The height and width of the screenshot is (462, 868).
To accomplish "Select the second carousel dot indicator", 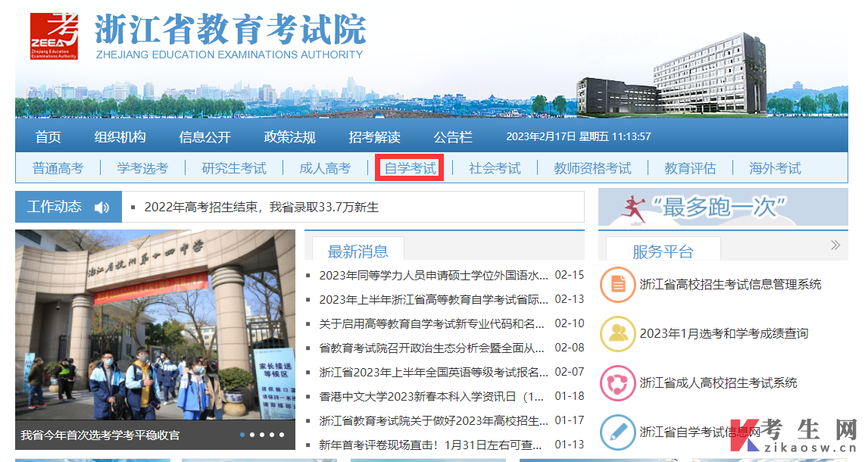I will (x=252, y=435).
